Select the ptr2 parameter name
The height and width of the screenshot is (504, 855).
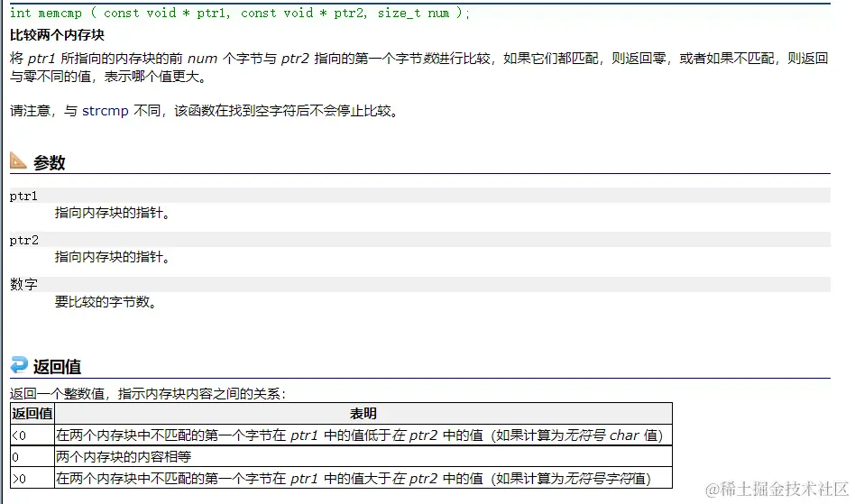tap(24, 241)
